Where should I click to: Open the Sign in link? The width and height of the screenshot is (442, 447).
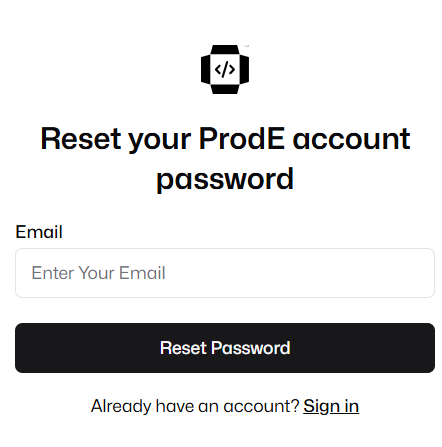click(331, 406)
